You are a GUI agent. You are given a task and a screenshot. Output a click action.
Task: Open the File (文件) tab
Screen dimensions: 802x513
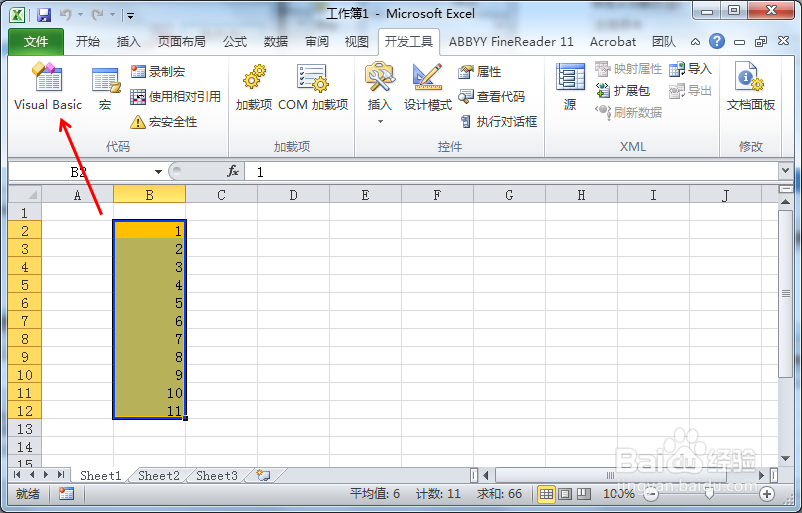pos(36,41)
